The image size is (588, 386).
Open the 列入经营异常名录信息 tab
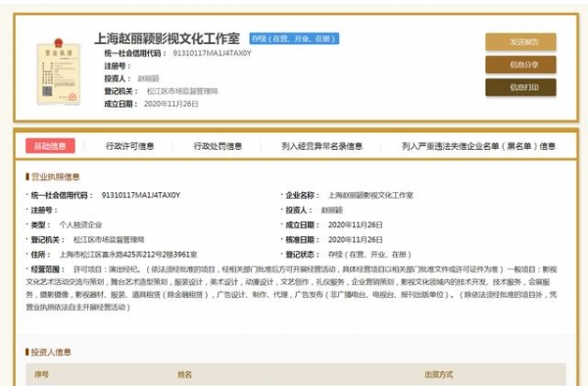click(321, 146)
